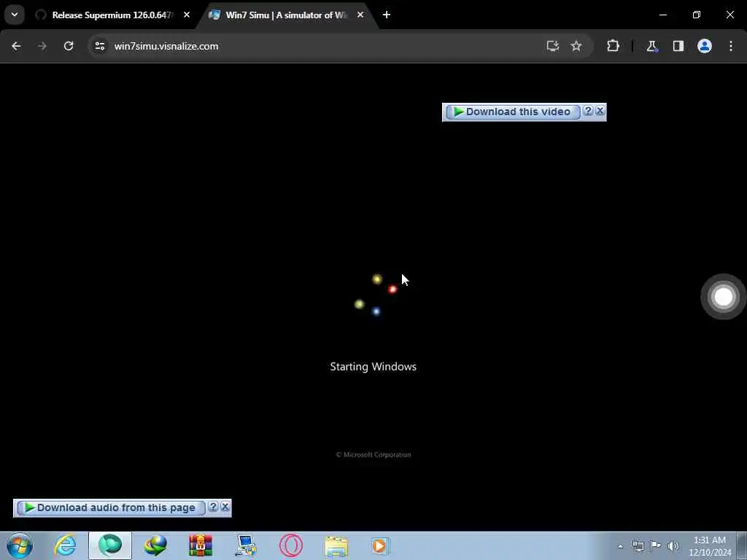Image resolution: width=747 pixels, height=560 pixels.
Task: Open Internet Download Manager from taskbar
Action: [155, 545]
